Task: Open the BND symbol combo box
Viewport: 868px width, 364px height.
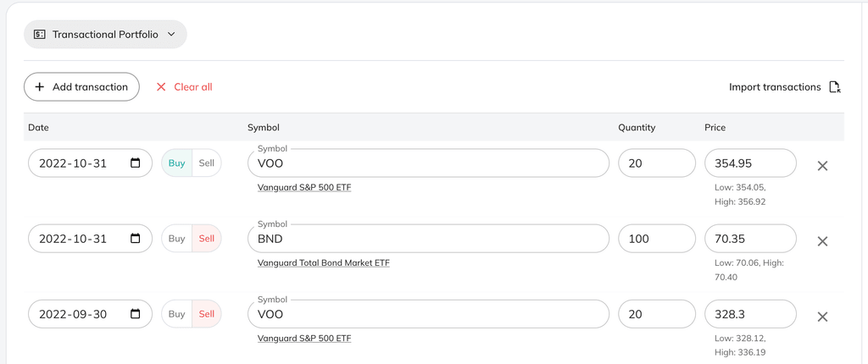Action: coord(428,239)
